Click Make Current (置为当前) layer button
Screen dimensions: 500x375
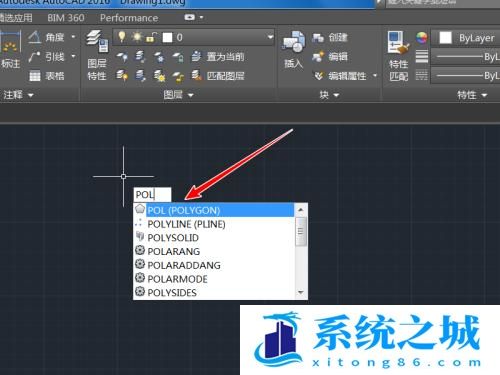[218, 57]
